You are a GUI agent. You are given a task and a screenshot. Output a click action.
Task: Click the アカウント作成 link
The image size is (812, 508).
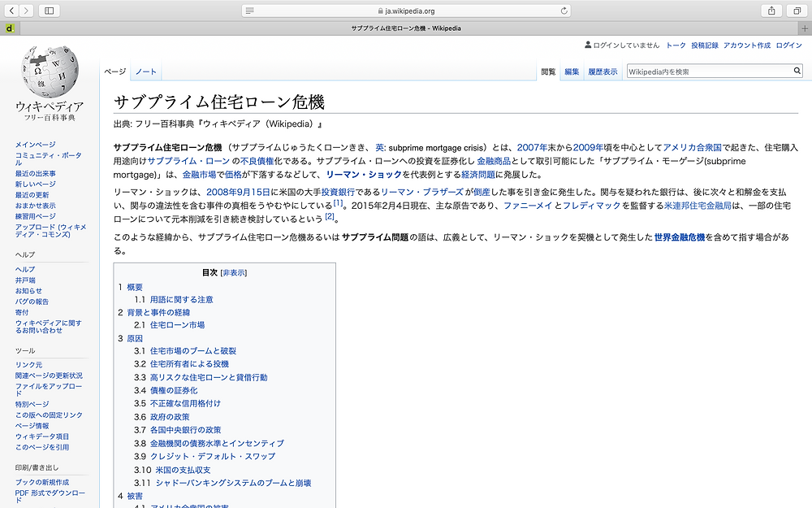click(x=747, y=46)
